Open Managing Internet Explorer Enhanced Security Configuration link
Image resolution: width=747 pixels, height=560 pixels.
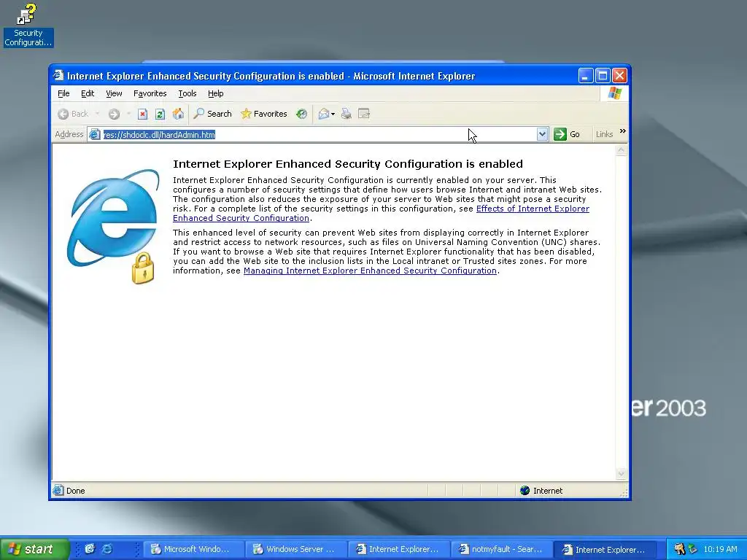pos(370,271)
